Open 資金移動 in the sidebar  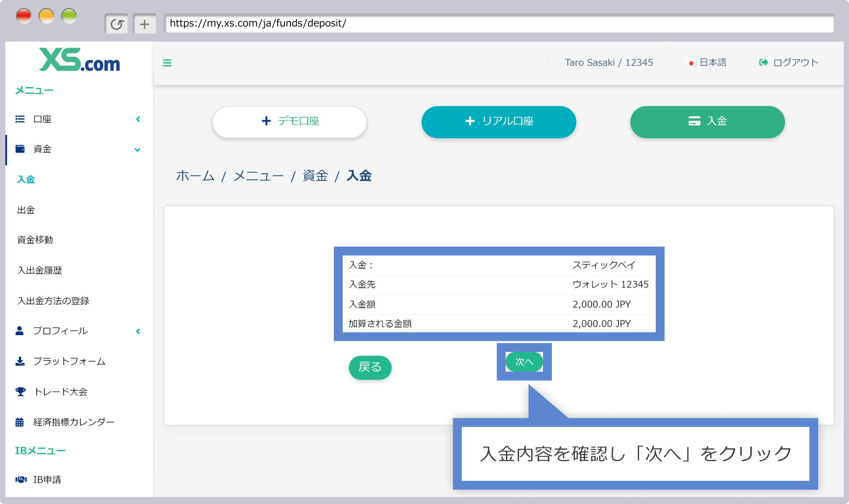pos(35,240)
